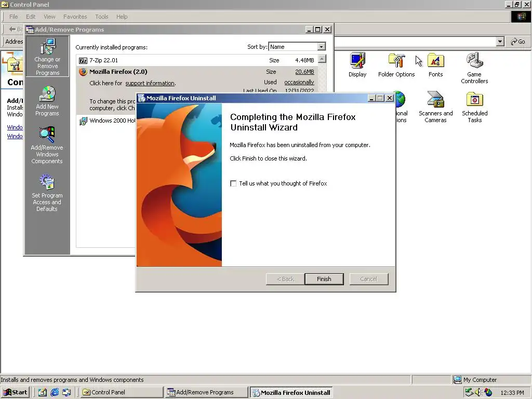Click the 'occasionally' usage link
Screen dimensions: 532x399
(299, 82)
